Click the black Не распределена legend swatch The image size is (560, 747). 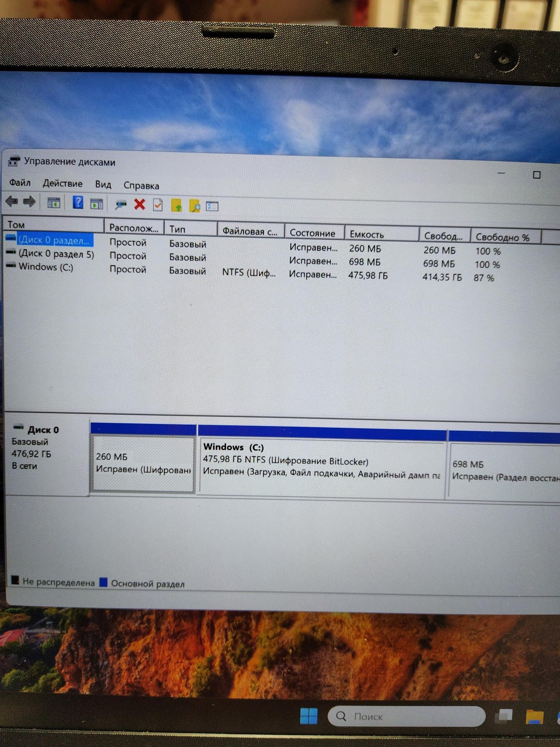click(15, 580)
